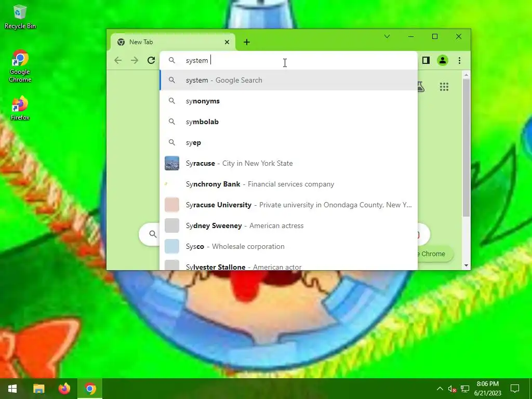Click the network tray icon

click(x=465, y=389)
